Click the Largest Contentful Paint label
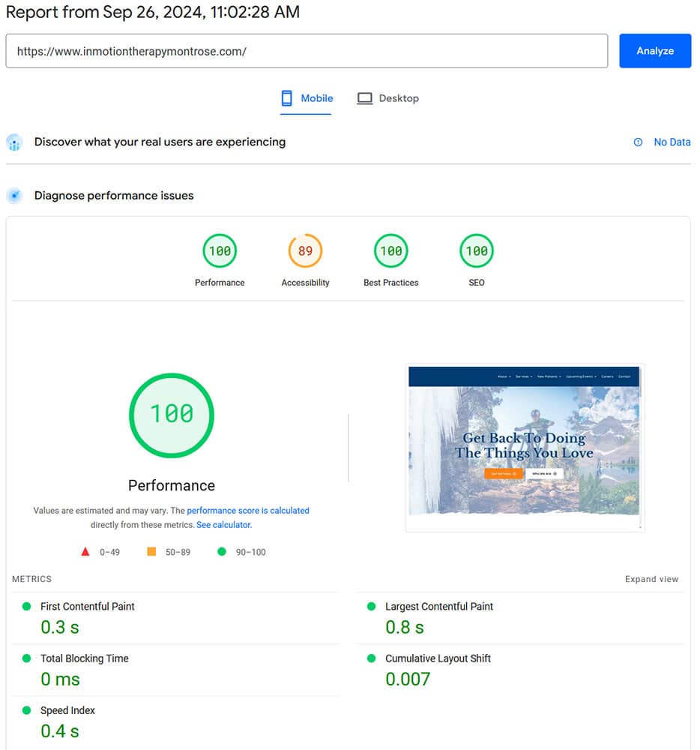This screenshot has height=750, width=700. coord(439,606)
